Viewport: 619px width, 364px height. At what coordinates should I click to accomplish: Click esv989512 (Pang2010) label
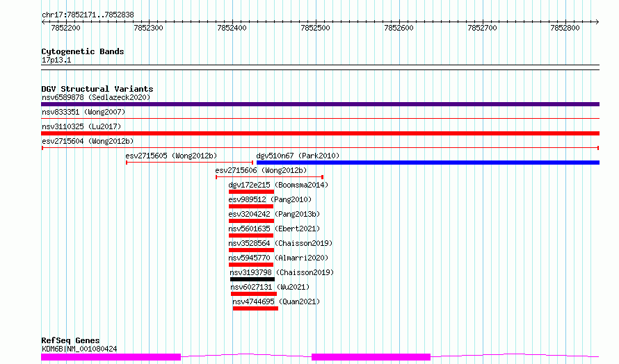(270, 199)
